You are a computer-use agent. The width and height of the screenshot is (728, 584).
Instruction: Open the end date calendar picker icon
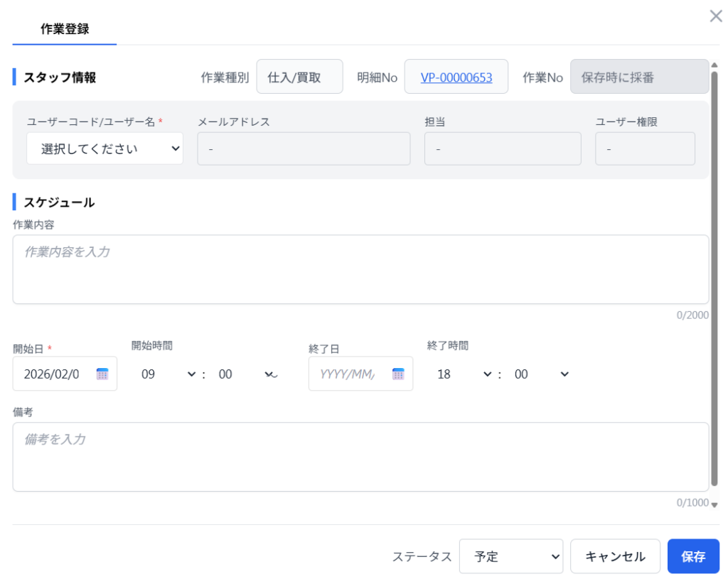tap(398, 374)
